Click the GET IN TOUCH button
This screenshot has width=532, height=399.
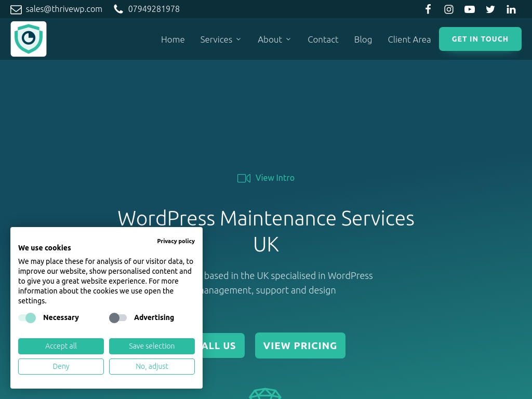pos(480,39)
